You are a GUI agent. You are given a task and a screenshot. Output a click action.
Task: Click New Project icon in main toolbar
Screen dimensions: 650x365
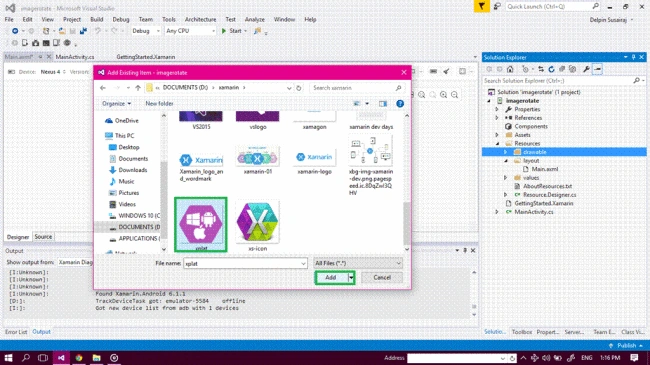(46, 31)
